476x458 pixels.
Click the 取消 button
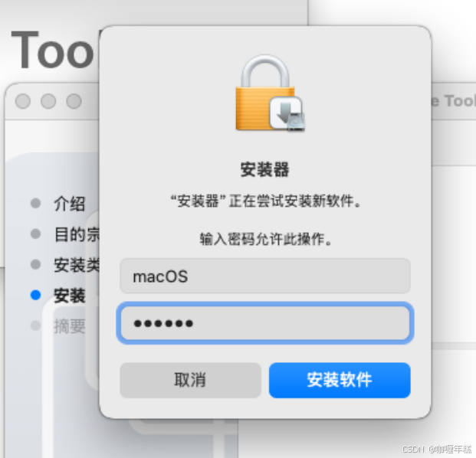[190, 380]
